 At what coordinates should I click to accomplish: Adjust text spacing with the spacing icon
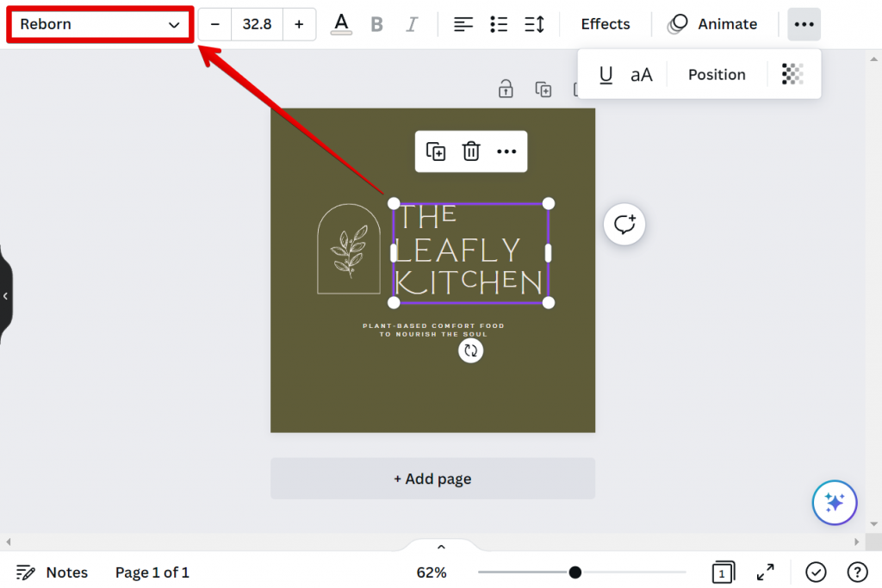pos(535,24)
